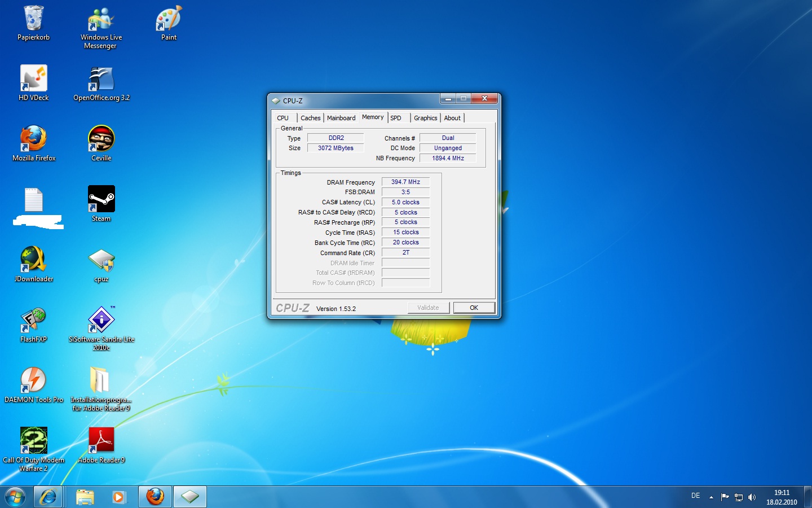Switch to the Mainboard tab
812x508 pixels.
pos(341,118)
